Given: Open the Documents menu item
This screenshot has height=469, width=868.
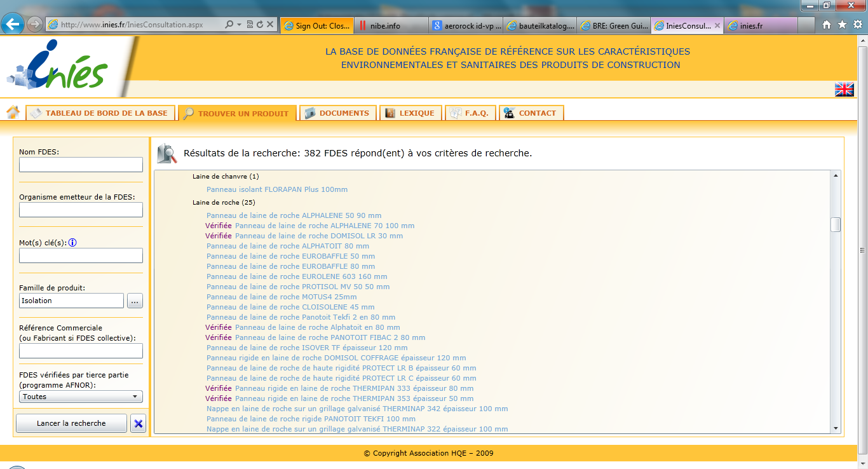Looking at the screenshot, I should coord(338,113).
